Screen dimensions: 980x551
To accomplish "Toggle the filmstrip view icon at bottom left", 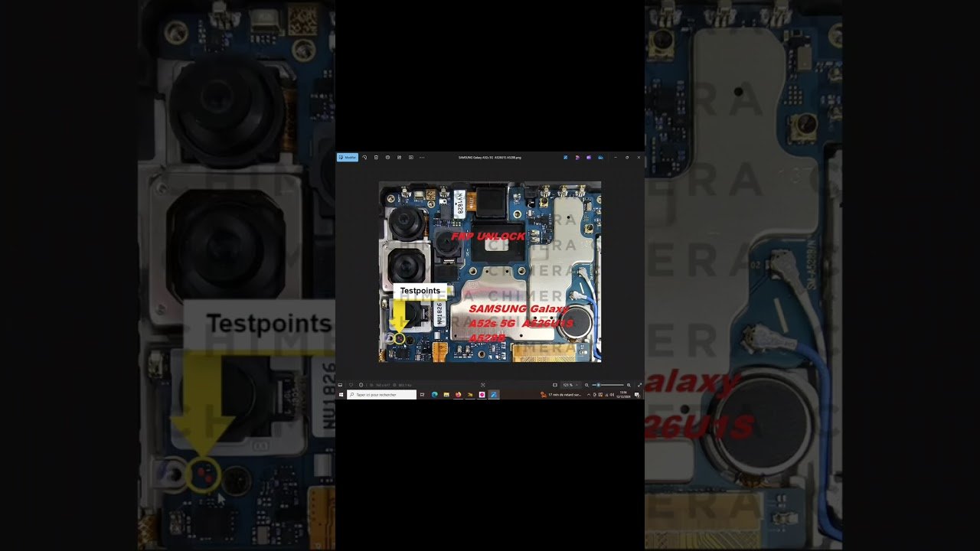I will tap(340, 385).
